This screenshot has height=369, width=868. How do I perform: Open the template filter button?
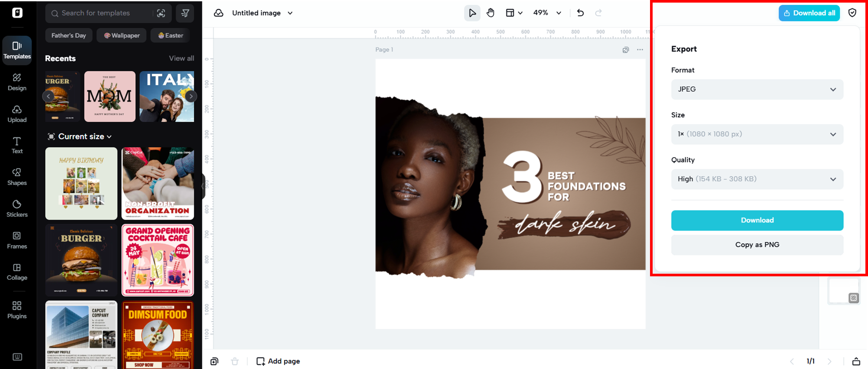(x=185, y=13)
